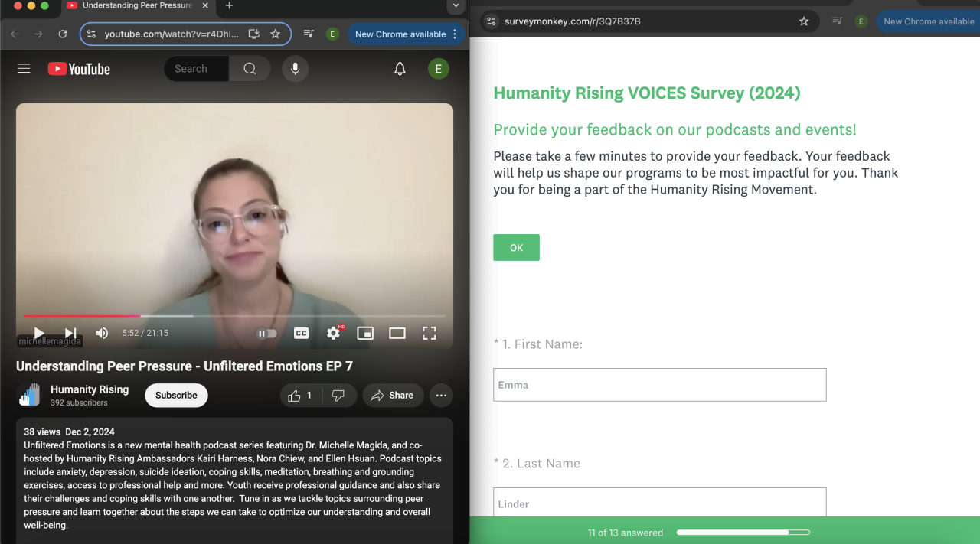980x544 pixels.
Task: Switch to theater mode
Action: (x=397, y=333)
